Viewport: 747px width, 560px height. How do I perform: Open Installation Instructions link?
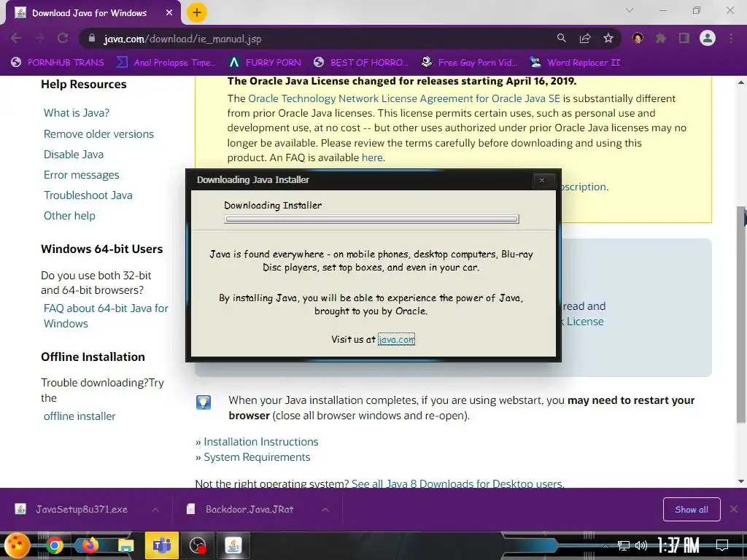(261, 442)
